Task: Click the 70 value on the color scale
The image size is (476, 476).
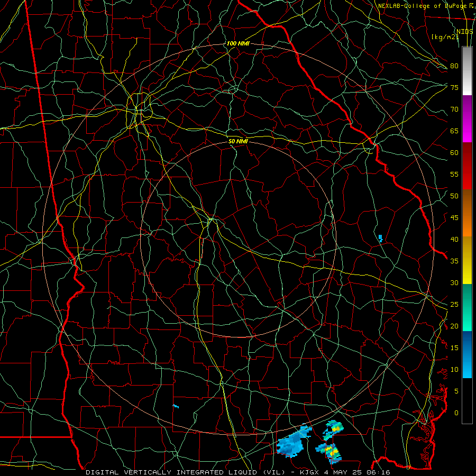Action: pyautogui.click(x=454, y=109)
